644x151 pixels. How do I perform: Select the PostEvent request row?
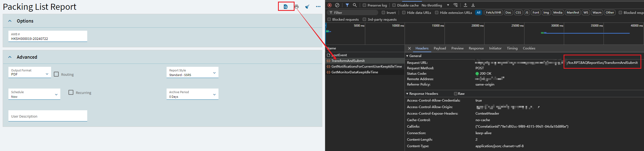[365, 55]
